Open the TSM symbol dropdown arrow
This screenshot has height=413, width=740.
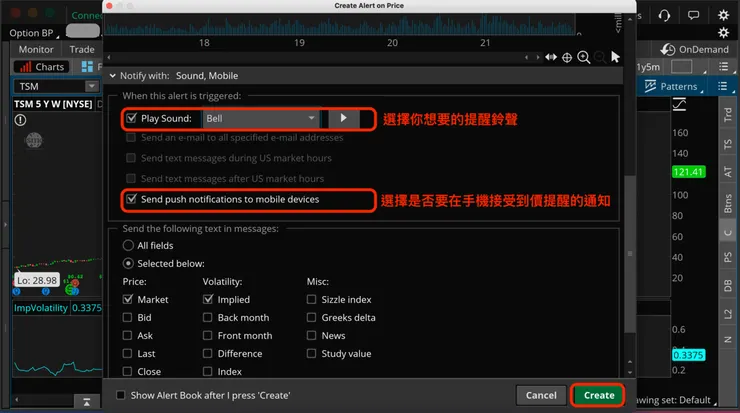pos(92,86)
